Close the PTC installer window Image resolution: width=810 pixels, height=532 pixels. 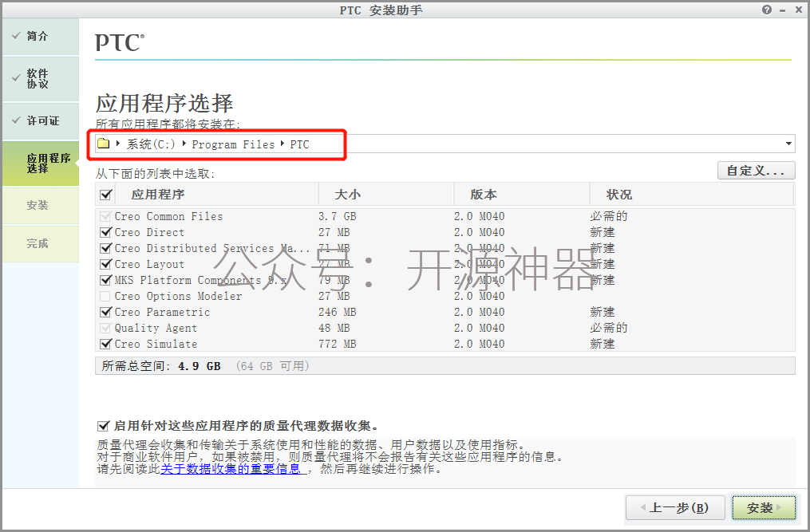[x=798, y=10]
